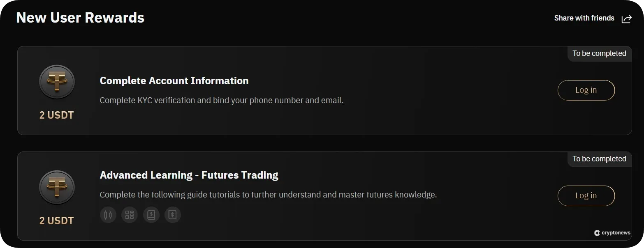Image resolution: width=644 pixels, height=248 pixels.
Task: Select the dollar document tutorial icon
Action: [x=172, y=214]
